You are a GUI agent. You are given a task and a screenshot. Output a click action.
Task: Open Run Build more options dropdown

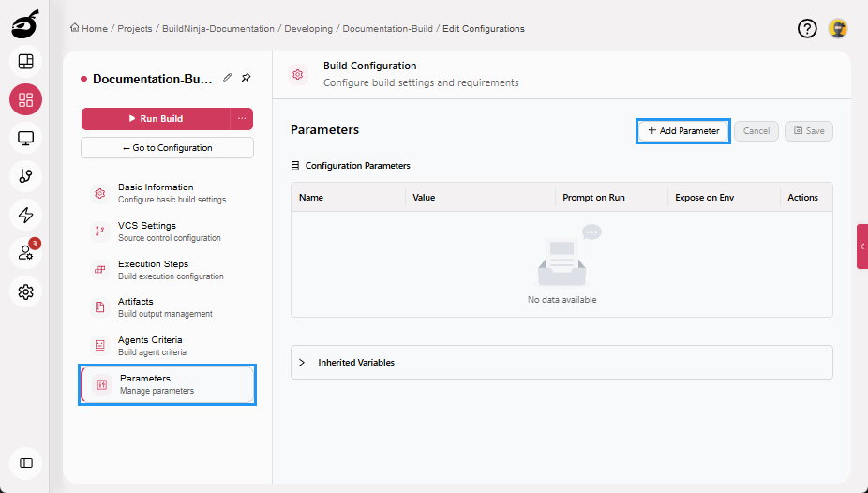click(242, 118)
